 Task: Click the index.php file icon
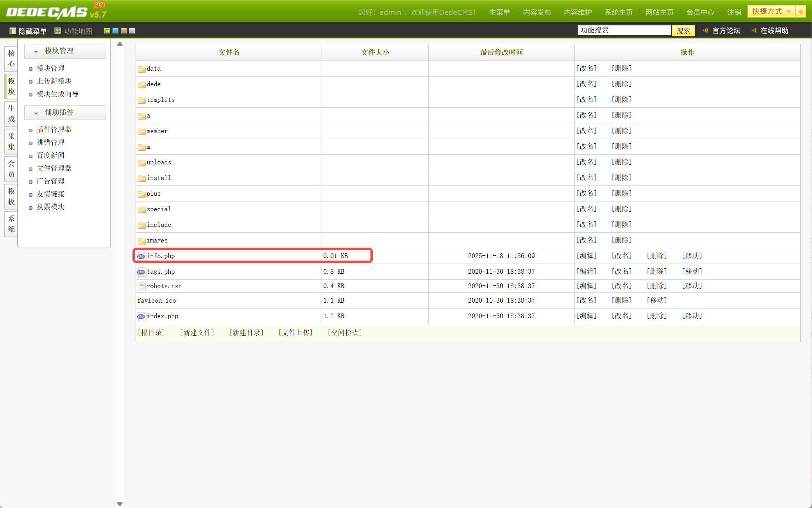tap(141, 316)
